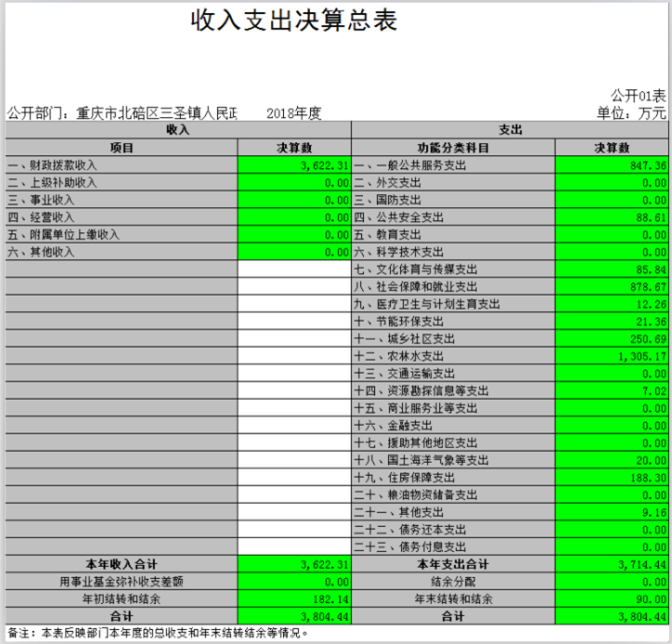Click the 二十三、债务付息支出 cell
This screenshot has width=672, height=644.
(x=453, y=547)
